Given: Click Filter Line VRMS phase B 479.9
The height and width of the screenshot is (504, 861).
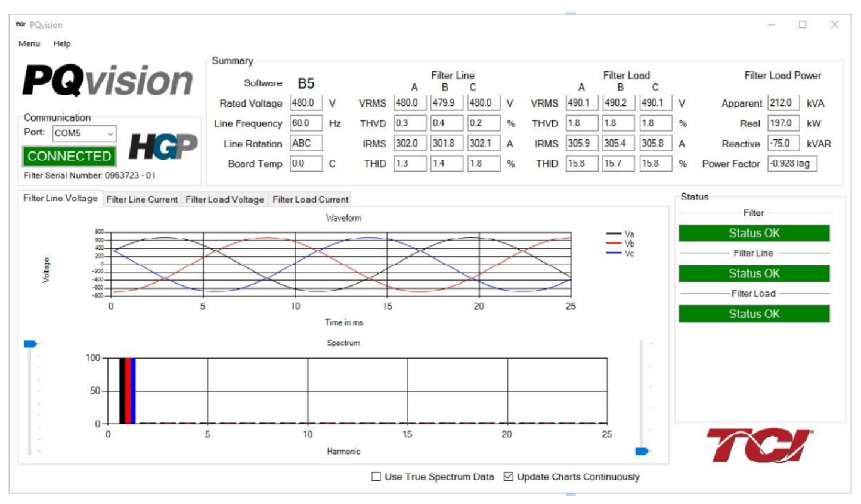Looking at the screenshot, I should pos(447,103).
